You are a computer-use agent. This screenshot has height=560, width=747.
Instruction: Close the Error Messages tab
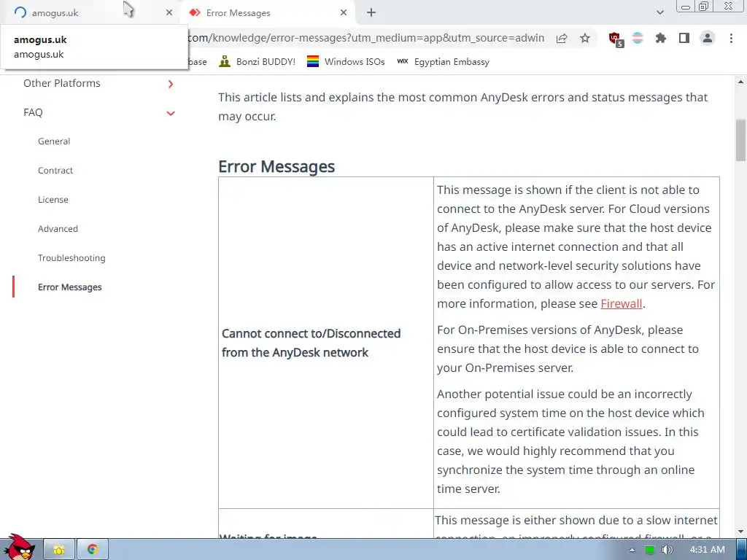coord(344,13)
